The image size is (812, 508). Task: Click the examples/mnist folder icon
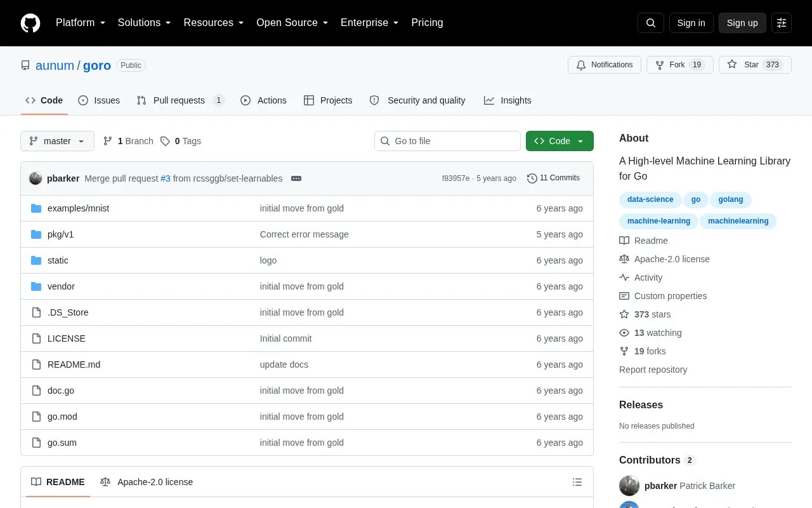pos(36,208)
